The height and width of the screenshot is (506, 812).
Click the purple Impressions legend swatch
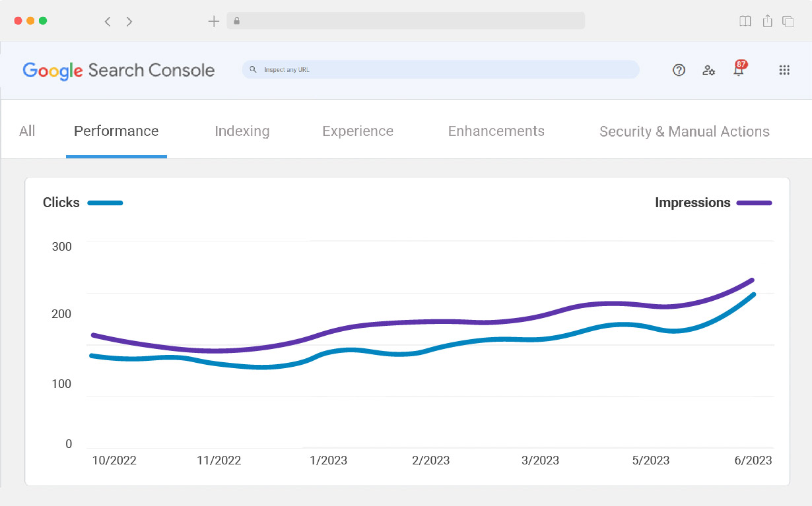pyautogui.click(x=754, y=203)
